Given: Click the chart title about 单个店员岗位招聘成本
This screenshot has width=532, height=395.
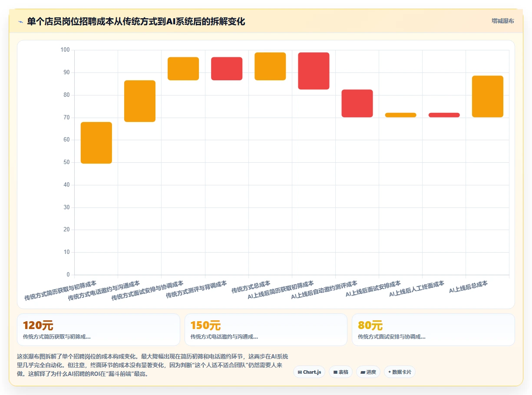Looking at the screenshot, I should 136,21.
